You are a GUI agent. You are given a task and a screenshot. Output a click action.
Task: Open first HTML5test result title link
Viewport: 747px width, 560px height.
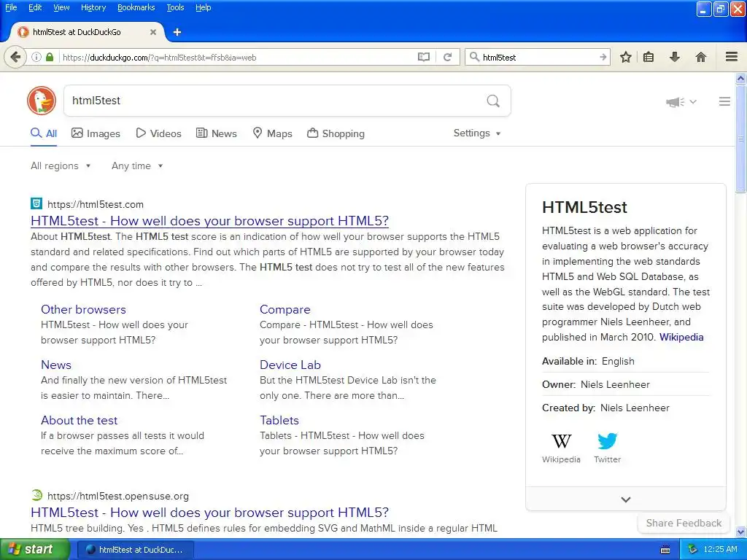tap(209, 221)
